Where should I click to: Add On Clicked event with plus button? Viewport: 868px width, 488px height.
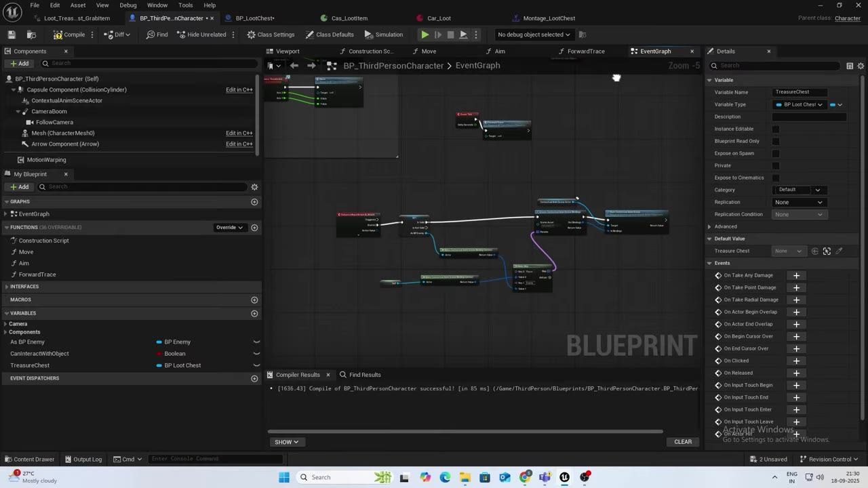coord(796,361)
